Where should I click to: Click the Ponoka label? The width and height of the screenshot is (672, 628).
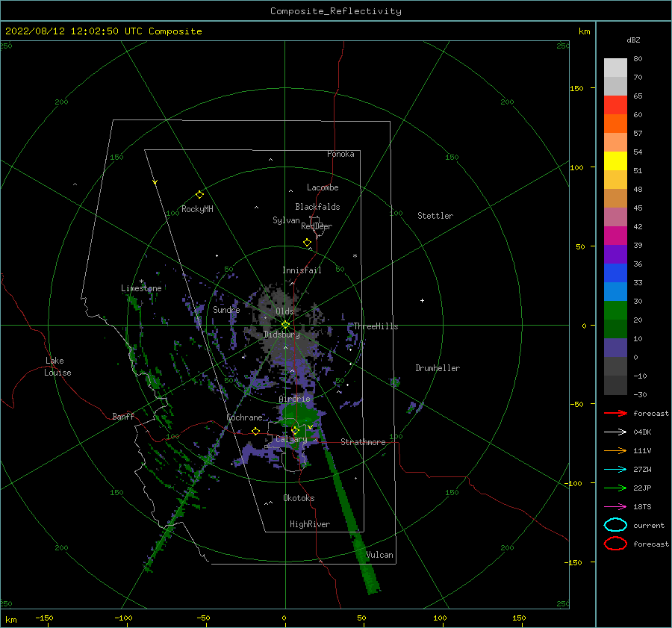click(x=340, y=154)
